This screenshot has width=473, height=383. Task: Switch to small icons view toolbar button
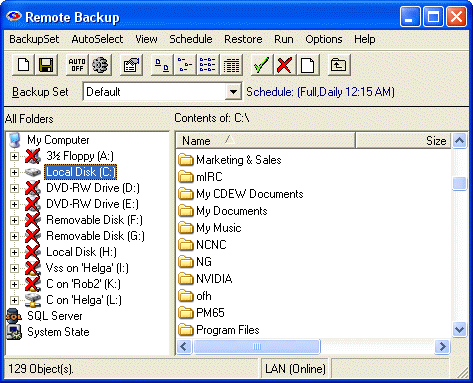(x=185, y=65)
